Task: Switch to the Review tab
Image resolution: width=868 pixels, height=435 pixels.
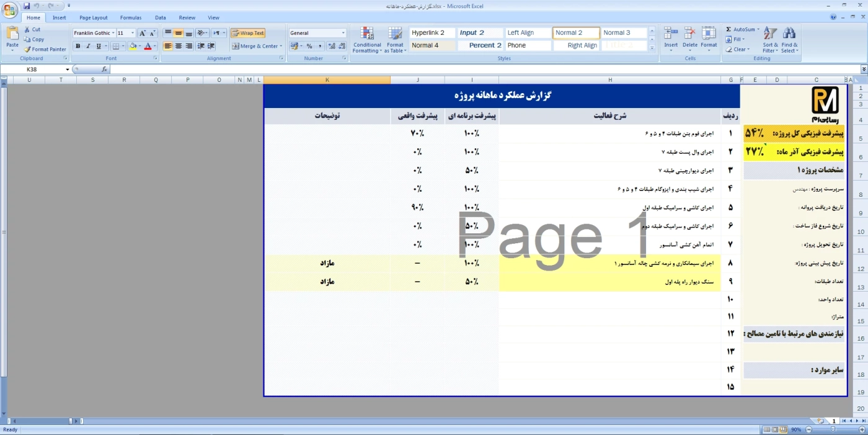Action: tap(187, 18)
